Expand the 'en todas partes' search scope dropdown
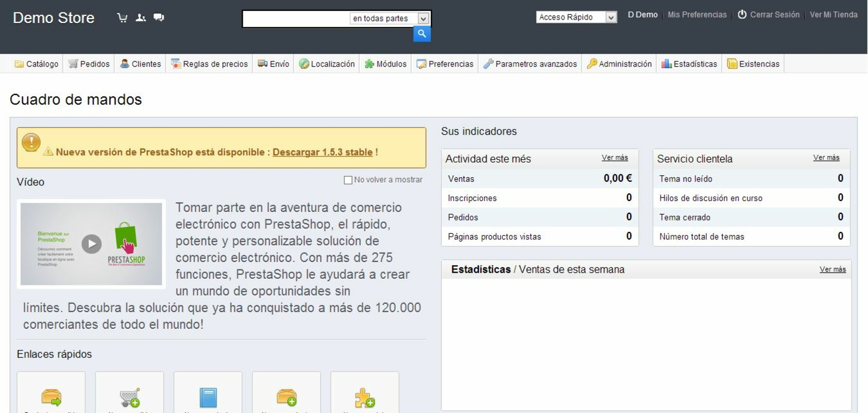Screen dimensions: 868x413 [390, 19]
